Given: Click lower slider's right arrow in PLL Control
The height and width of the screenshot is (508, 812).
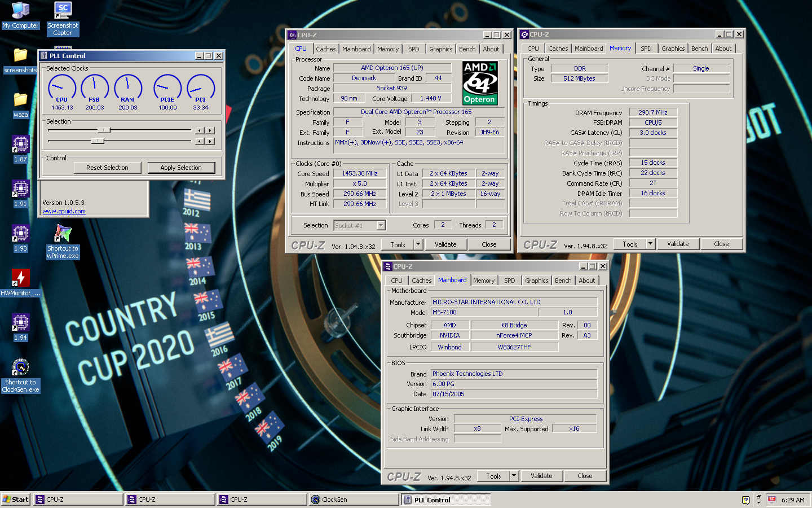Looking at the screenshot, I should click(x=210, y=141).
